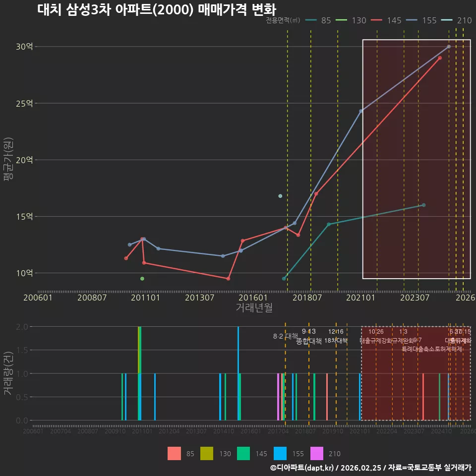
Task: Click the '©디아파트(dapt.kr)' source credit
Action: point(302,468)
